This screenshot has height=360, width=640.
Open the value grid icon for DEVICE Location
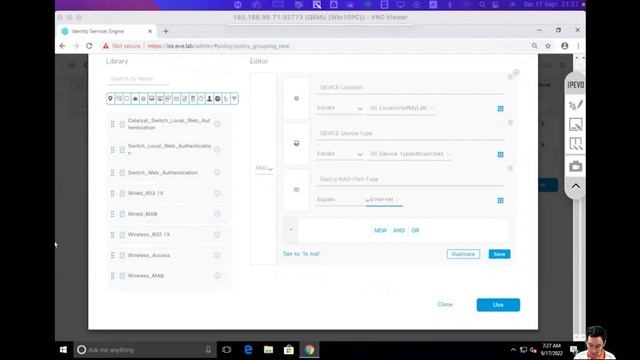pyautogui.click(x=500, y=109)
